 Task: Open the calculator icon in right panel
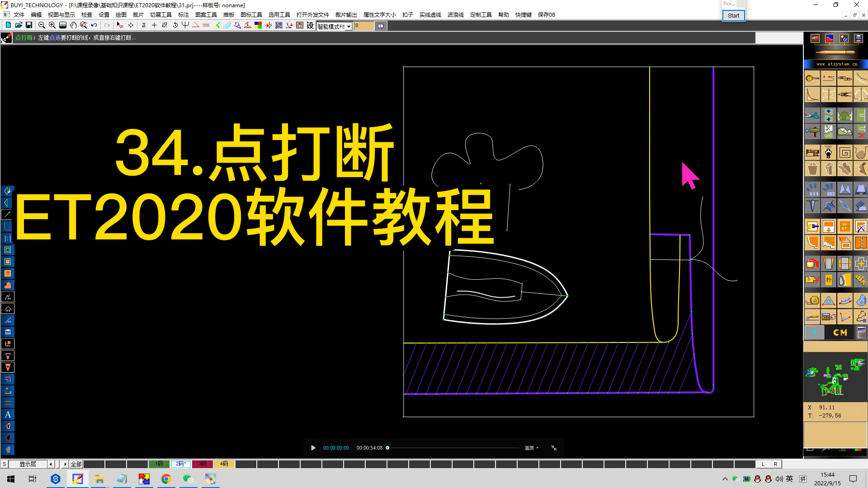click(x=861, y=333)
